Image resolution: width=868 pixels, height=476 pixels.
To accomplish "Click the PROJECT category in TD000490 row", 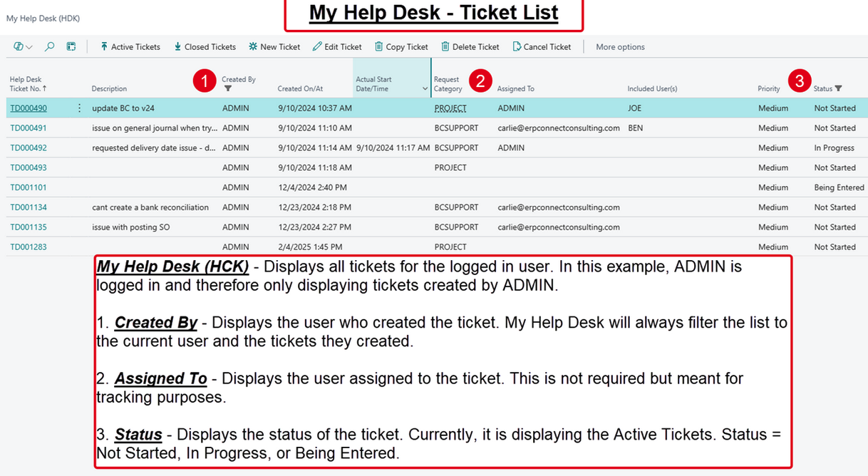I will coord(450,108).
